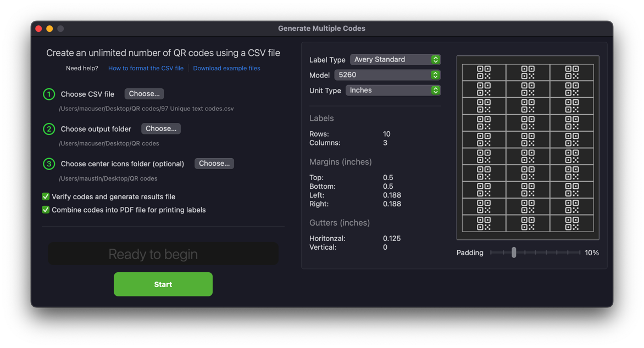
Task: Click the Right margin value 0.188
Action: tap(392, 204)
